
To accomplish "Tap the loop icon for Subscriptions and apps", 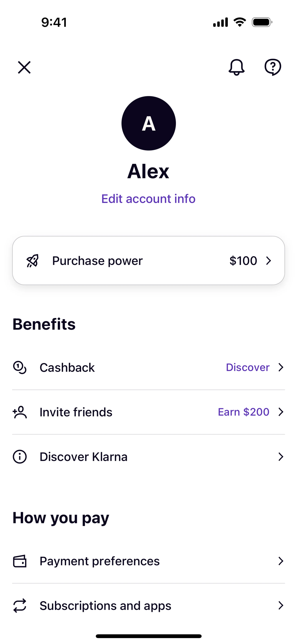I will point(20,605).
